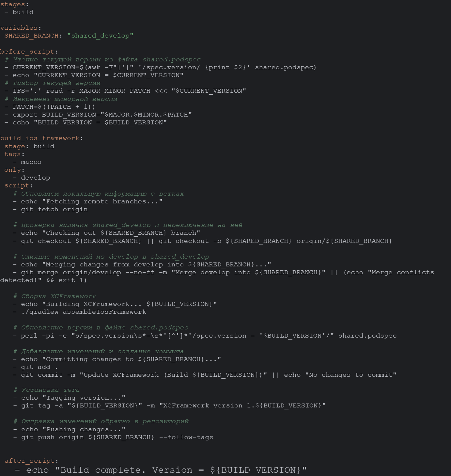451x476 pixels.
Task: Click the 'after_script:' key
Action: tap(31, 461)
